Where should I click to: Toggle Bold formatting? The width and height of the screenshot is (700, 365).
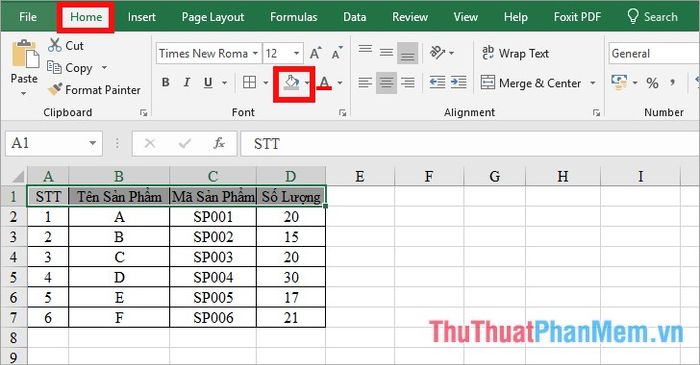tap(166, 83)
